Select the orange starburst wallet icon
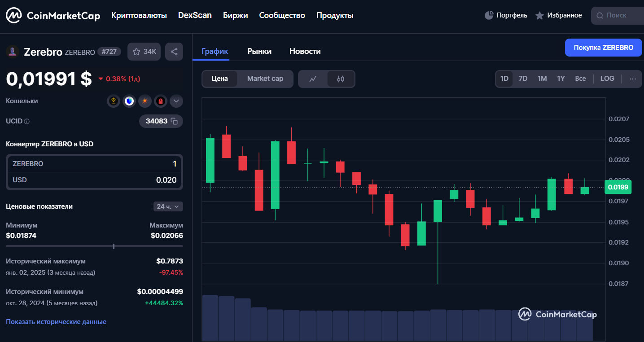Screen dimensions: 644x342 click(x=145, y=101)
